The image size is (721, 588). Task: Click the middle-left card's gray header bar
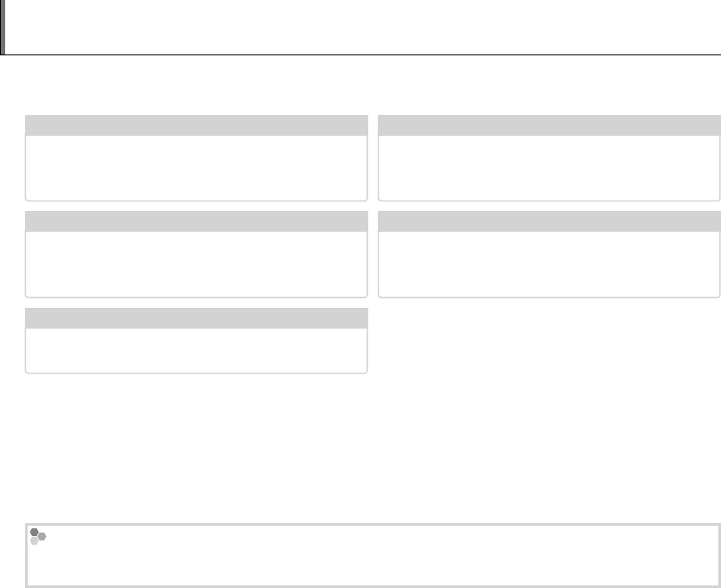[196, 220]
